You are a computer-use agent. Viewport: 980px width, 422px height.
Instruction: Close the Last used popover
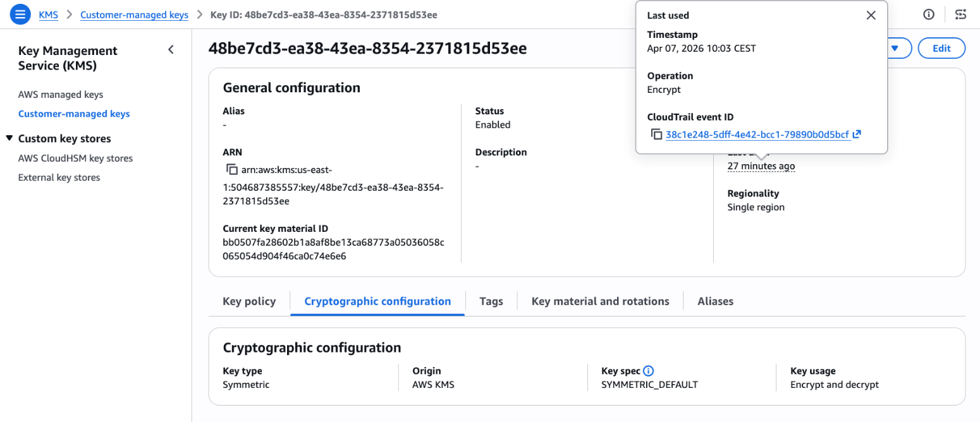(871, 15)
